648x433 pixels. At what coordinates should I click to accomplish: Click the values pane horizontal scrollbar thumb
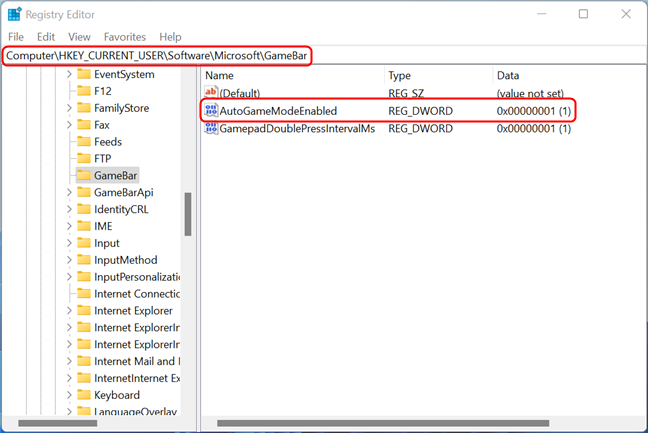coord(383,423)
